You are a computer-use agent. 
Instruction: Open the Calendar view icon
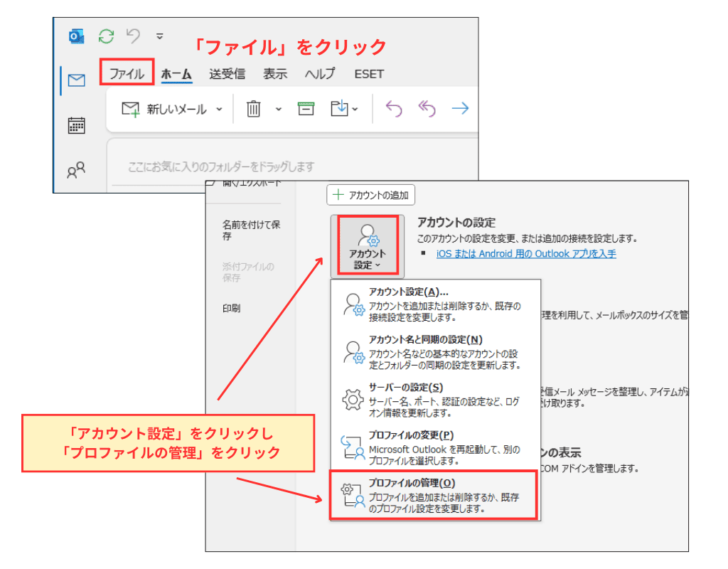(x=76, y=126)
